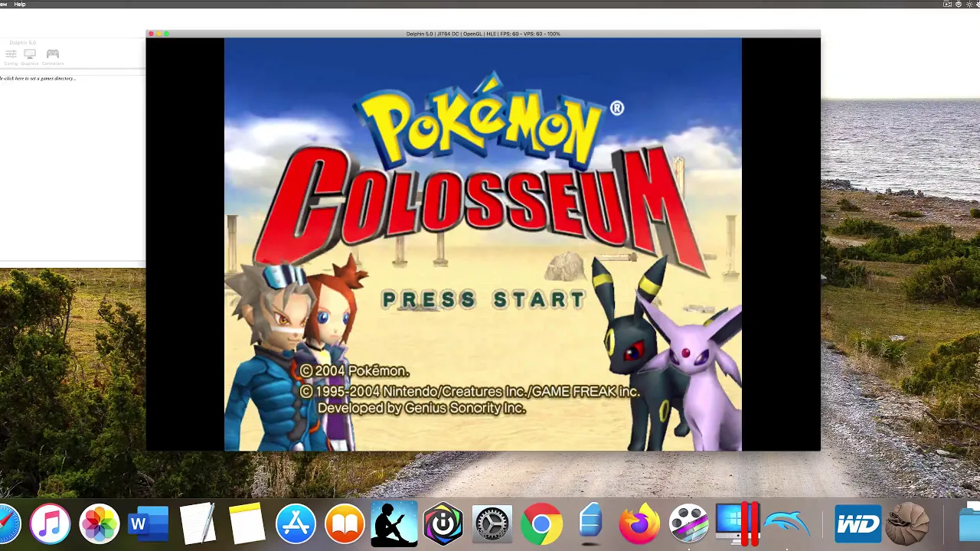Image resolution: width=980 pixels, height=551 pixels.
Task: Open the blue folder at dock's right edge
Action: point(969,524)
